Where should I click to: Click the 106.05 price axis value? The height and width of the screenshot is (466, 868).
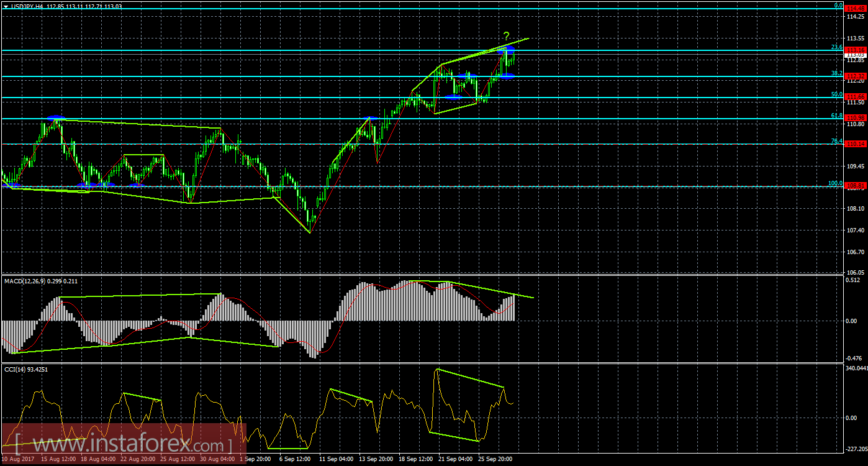coord(856,273)
